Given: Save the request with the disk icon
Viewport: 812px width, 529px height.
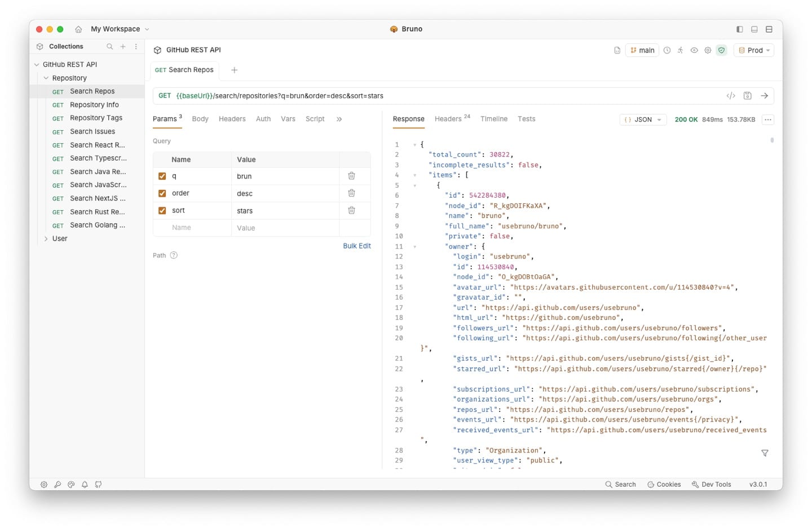Looking at the screenshot, I should (748, 96).
